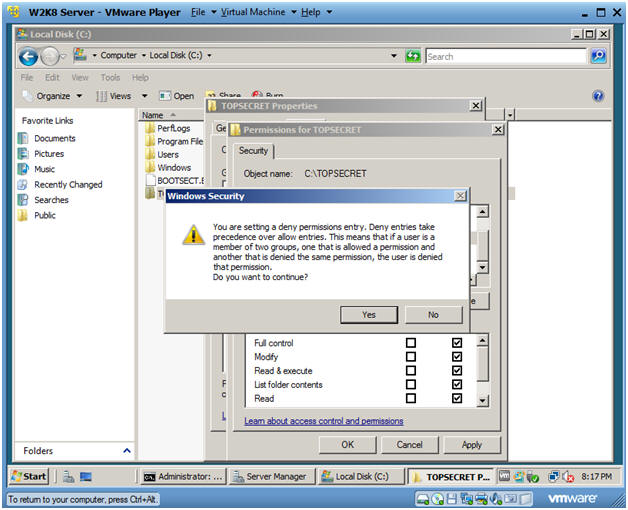Screen dimensions: 628x510
Task: Open the Explorer Edit menu
Action: [52, 77]
